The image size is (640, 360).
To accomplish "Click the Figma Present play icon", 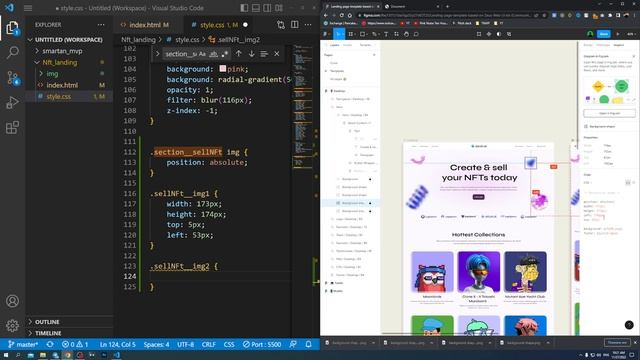I will pyautogui.click(x=618, y=34).
